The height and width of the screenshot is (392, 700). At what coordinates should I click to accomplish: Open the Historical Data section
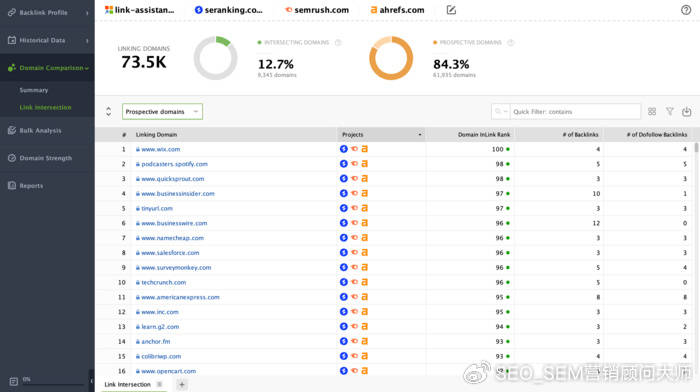[x=47, y=40]
